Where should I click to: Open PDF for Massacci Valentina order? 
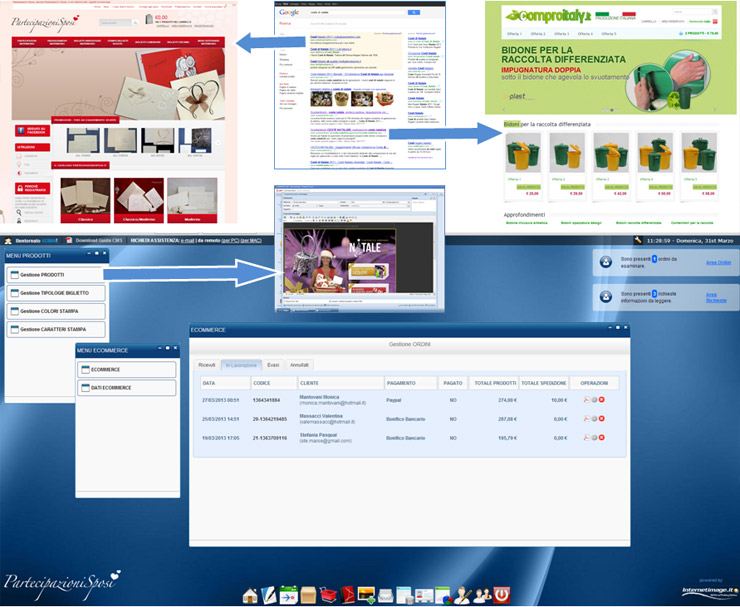[587, 419]
